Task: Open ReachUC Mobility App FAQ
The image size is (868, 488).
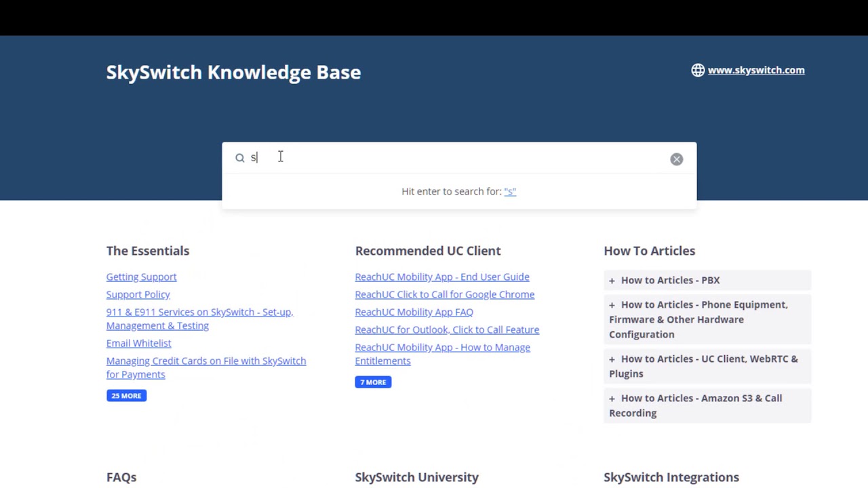Action: tap(414, 312)
